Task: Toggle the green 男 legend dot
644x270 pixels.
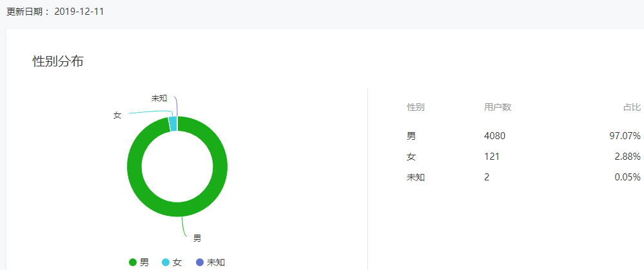Action: point(133,262)
